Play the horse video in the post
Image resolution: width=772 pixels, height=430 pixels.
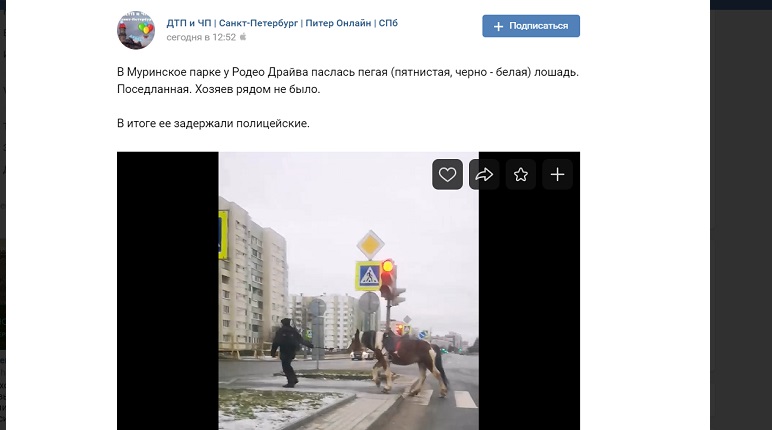pyautogui.click(x=348, y=291)
